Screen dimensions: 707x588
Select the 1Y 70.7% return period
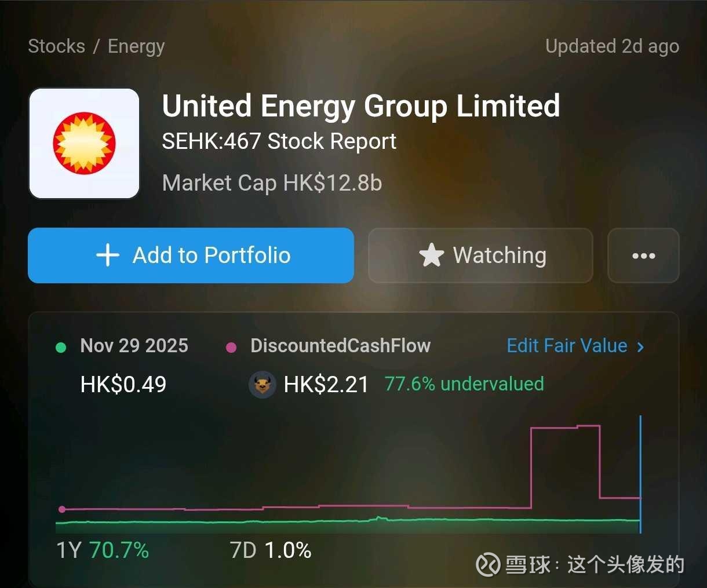(103, 550)
